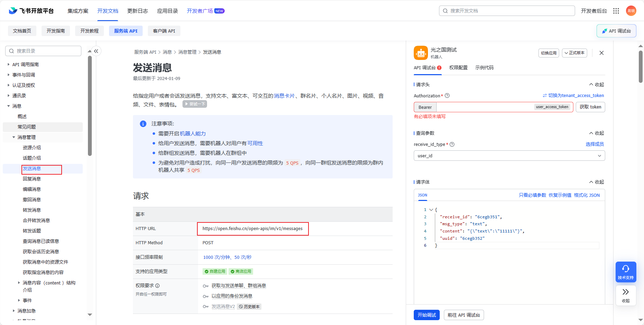Close the API debug panel
The image size is (644, 325).
pos(601,53)
